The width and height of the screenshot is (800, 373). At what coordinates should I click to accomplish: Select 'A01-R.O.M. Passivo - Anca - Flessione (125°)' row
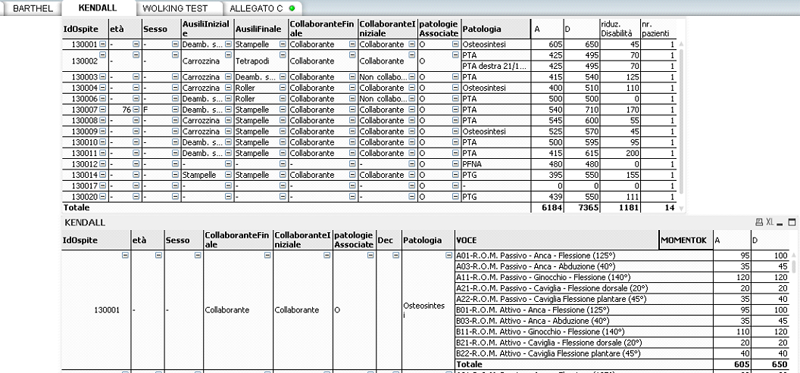pyautogui.click(x=583, y=255)
